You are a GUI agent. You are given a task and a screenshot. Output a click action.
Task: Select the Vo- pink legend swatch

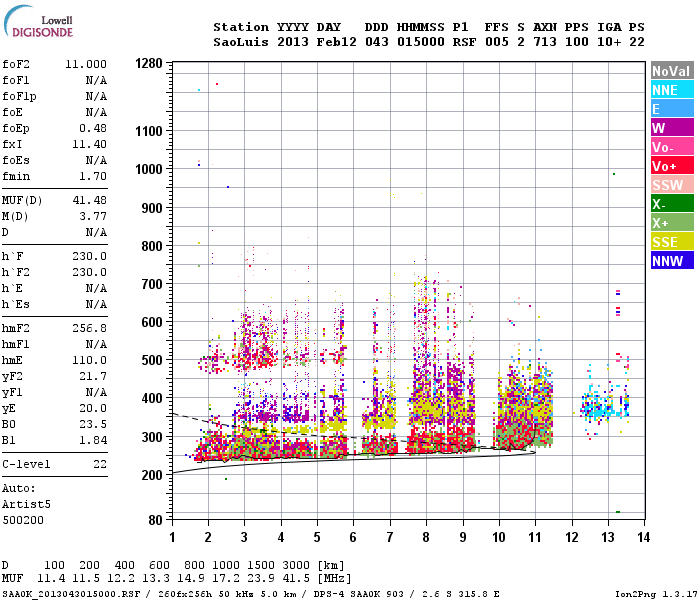click(672, 147)
